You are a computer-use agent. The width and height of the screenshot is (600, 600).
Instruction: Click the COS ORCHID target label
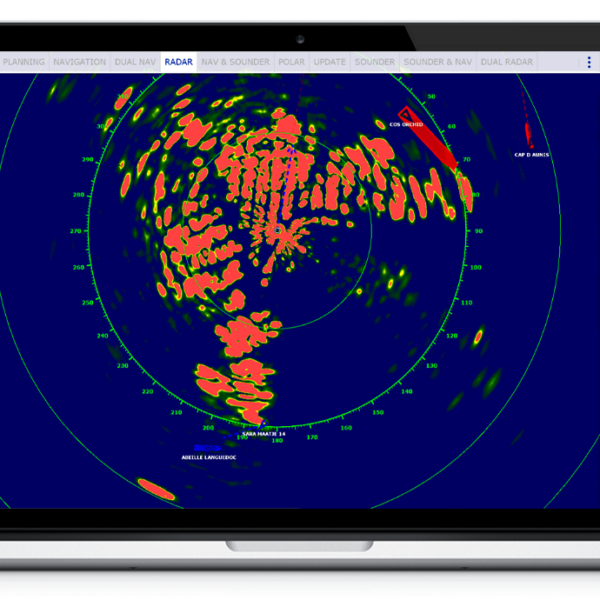point(406,125)
